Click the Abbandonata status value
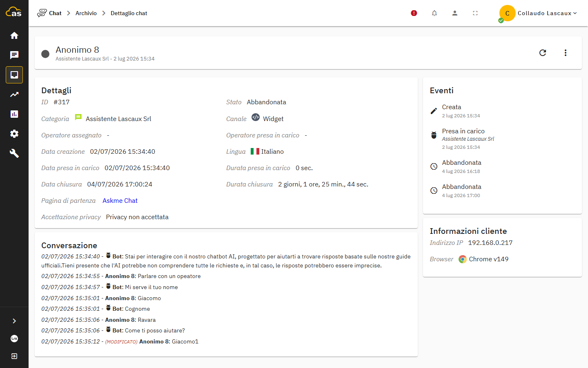This screenshot has width=588, height=368. (x=266, y=102)
